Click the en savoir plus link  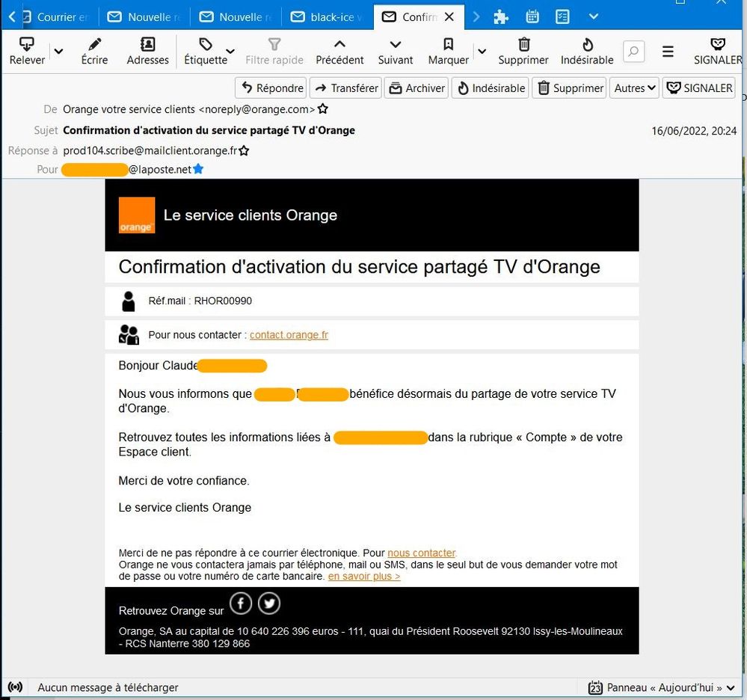(364, 576)
